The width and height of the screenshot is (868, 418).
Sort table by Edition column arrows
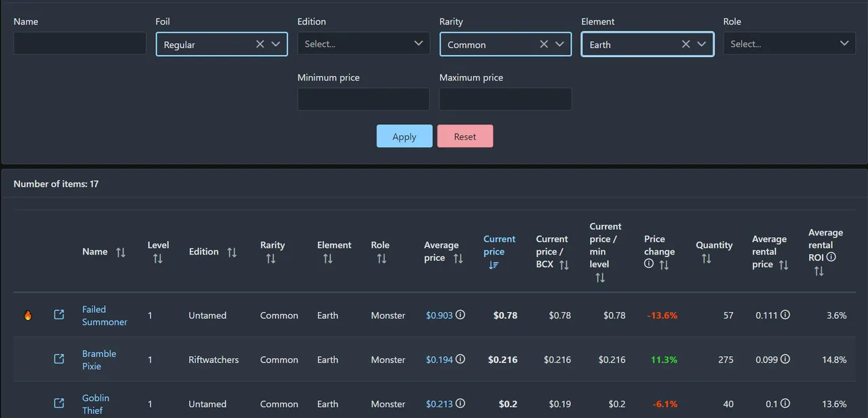[231, 252]
